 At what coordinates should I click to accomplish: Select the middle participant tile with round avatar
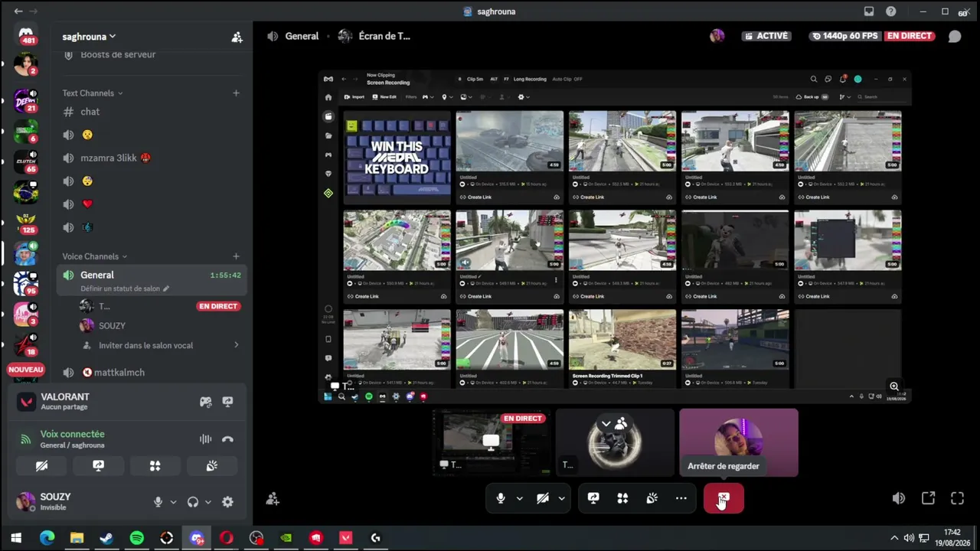coord(615,442)
